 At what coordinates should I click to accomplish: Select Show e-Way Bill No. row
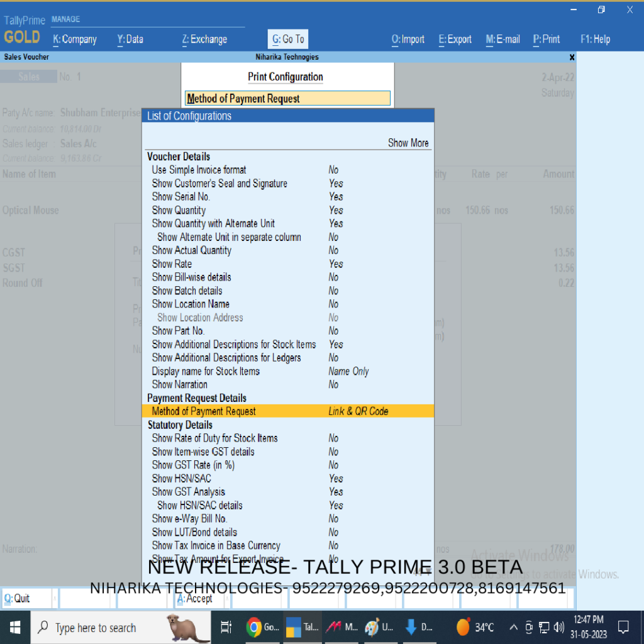click(x=287, y=519)
